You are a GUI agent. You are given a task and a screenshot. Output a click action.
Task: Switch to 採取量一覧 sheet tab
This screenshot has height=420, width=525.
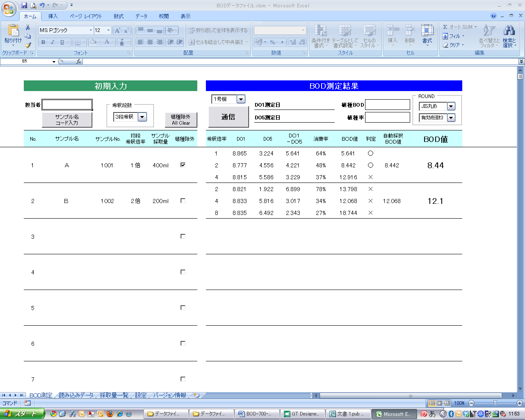(114, 395)
